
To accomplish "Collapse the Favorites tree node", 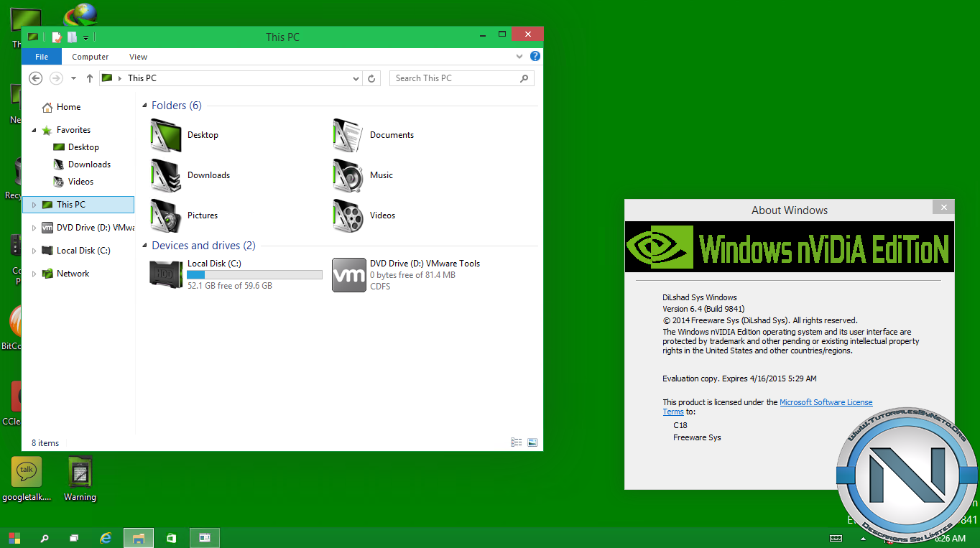I will tap(34, 130).
